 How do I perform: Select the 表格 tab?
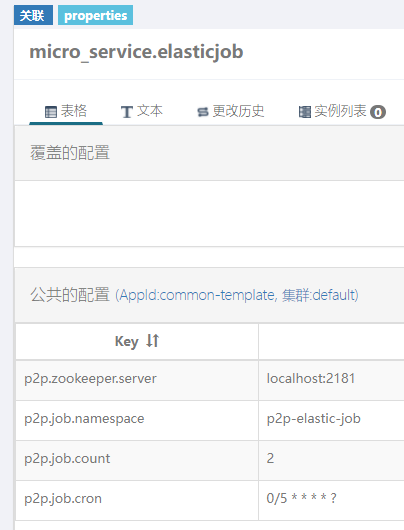66,111
